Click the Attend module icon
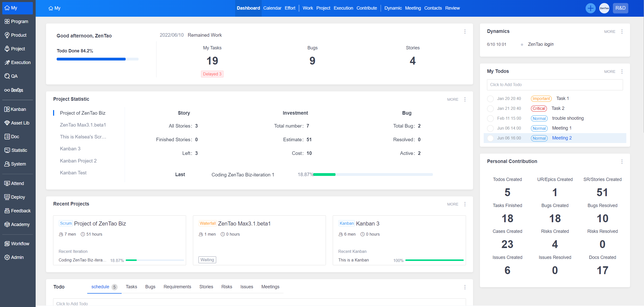644x307 pixels. tap(7, 183)
